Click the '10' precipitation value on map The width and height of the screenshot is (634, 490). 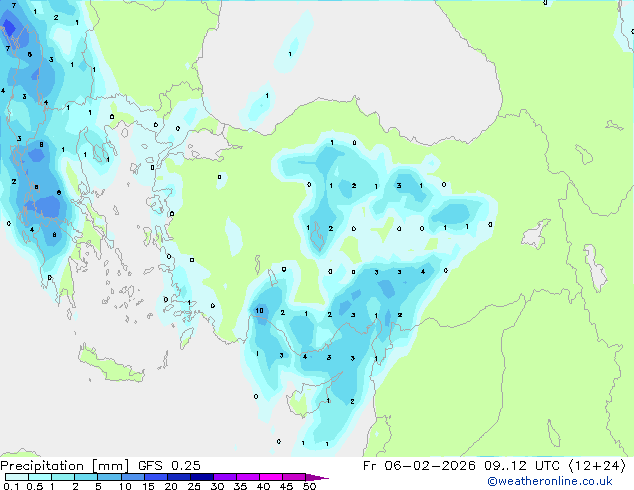coord(259,310)
